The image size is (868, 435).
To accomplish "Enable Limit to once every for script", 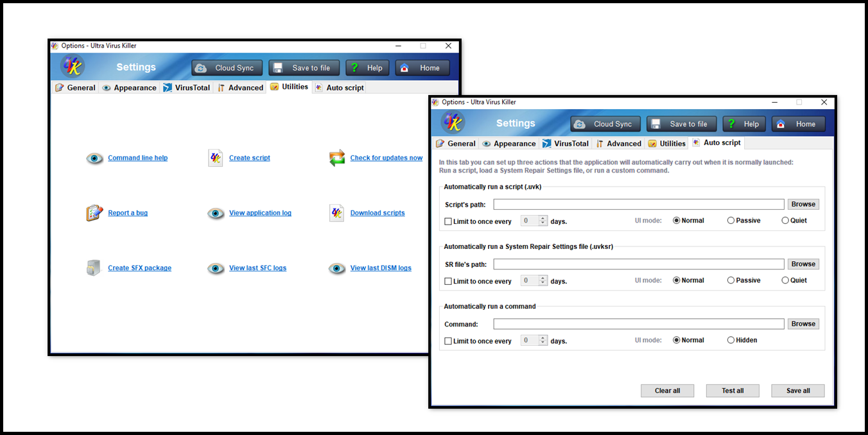I will coord(478,221).
